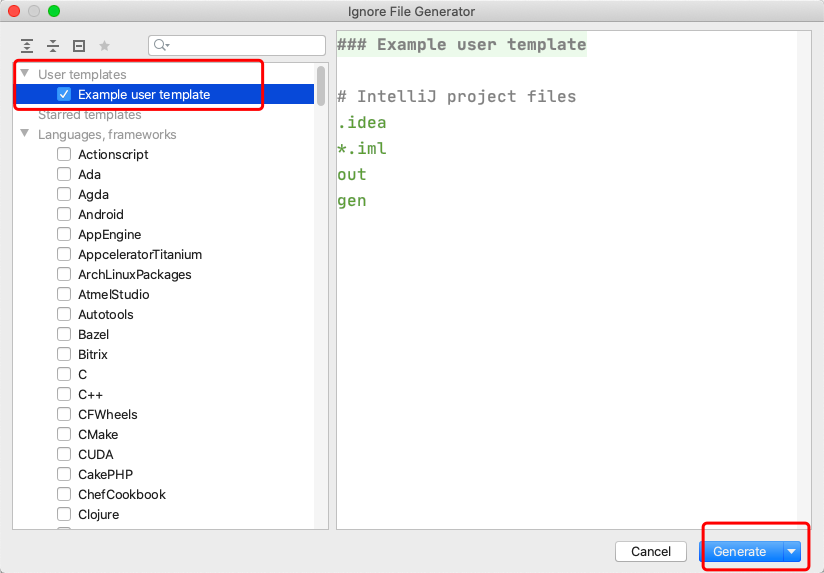
Task: Check the C language checkbox
Action: 64,374
